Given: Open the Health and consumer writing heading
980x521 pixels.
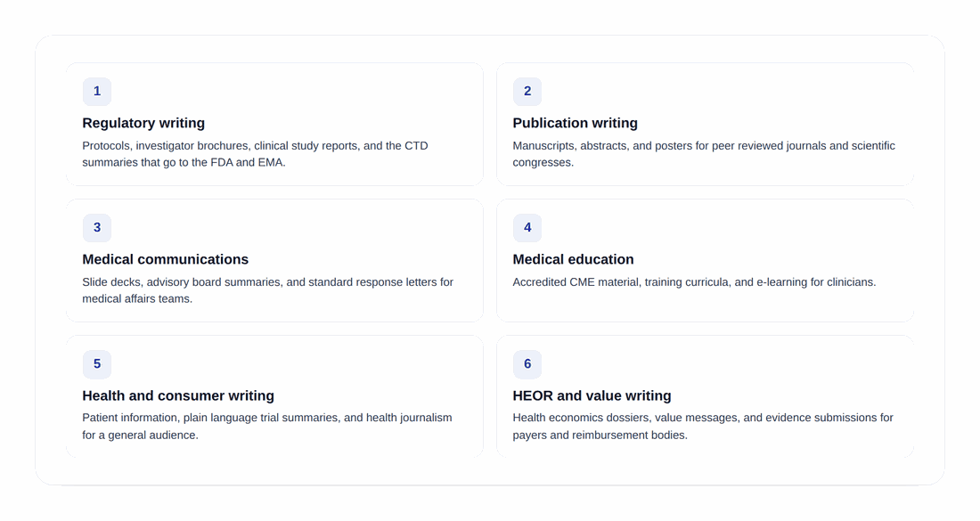Looking at the screenshot, I should (178, 395).
